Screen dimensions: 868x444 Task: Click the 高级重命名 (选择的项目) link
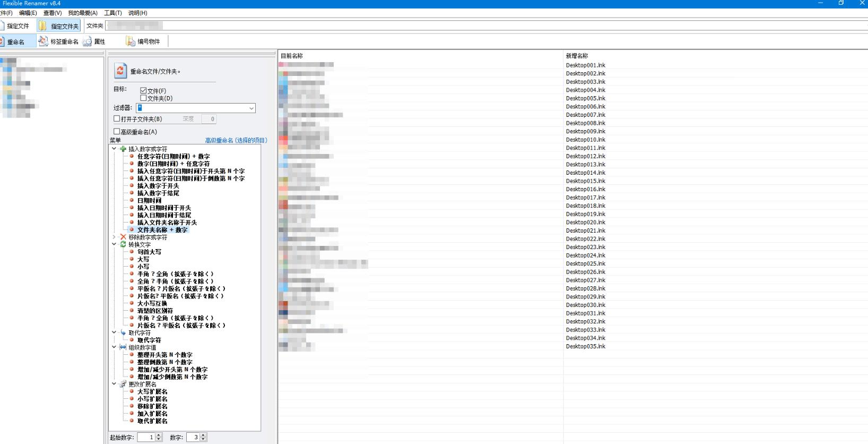pyautogui.click(x=236, y=140)
